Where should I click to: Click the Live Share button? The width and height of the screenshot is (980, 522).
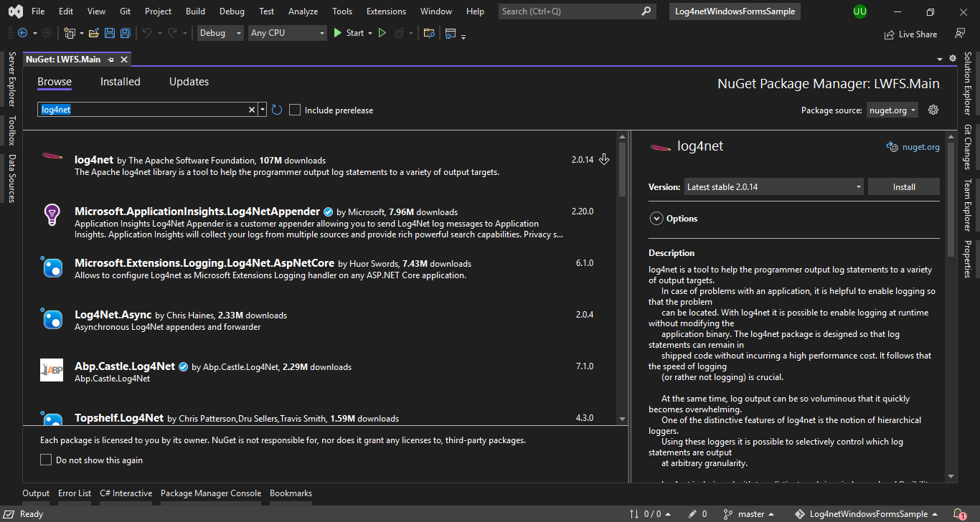click(911, 34)
